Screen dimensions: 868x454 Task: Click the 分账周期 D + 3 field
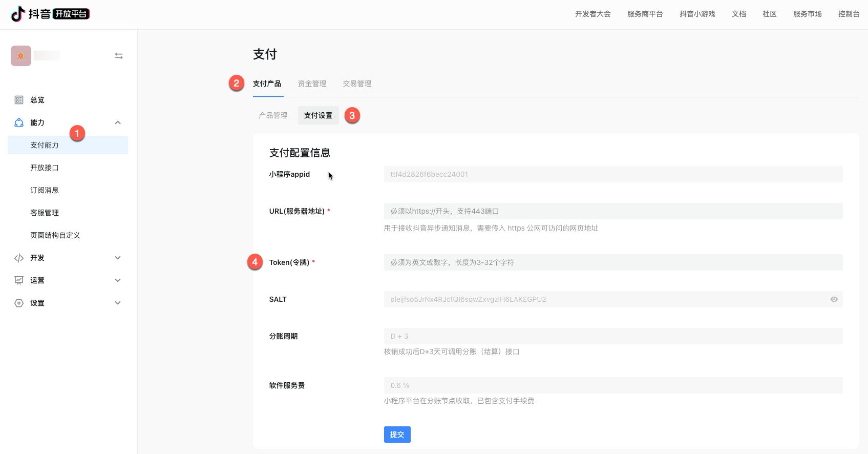point(613,336)
